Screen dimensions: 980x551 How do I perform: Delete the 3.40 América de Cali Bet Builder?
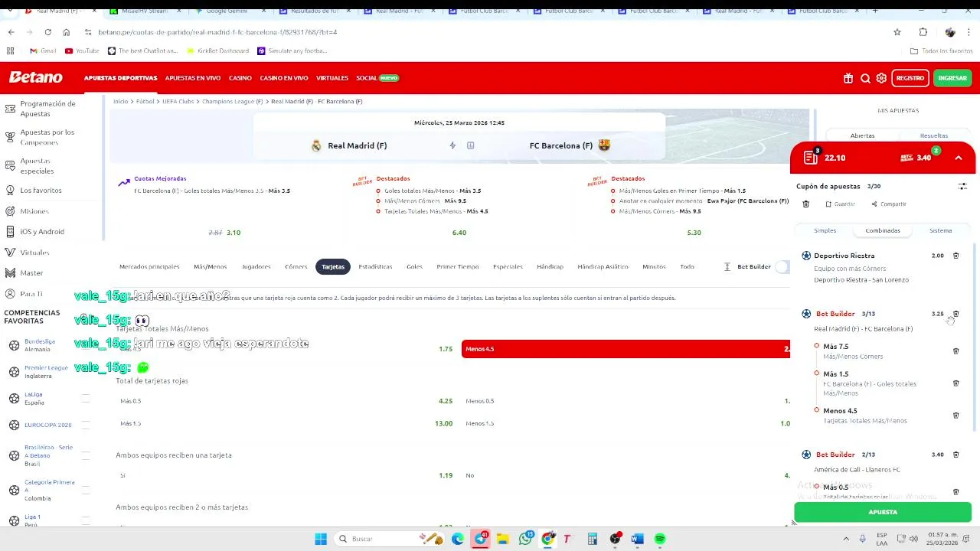[955, 455]
